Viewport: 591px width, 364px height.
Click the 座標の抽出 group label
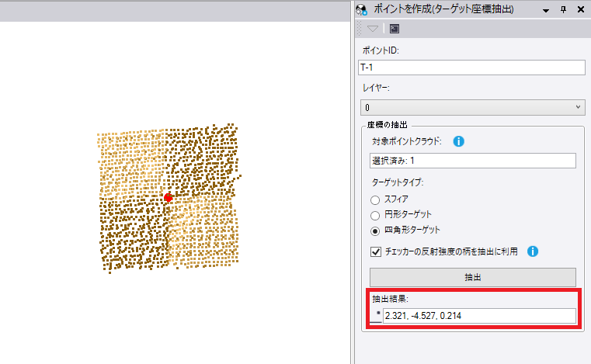click(387, 125)
